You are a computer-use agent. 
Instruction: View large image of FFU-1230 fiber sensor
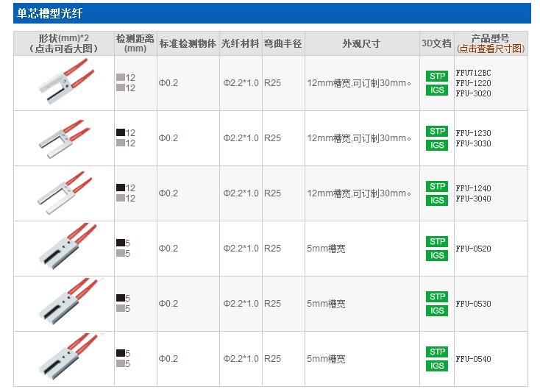(63, 138)
